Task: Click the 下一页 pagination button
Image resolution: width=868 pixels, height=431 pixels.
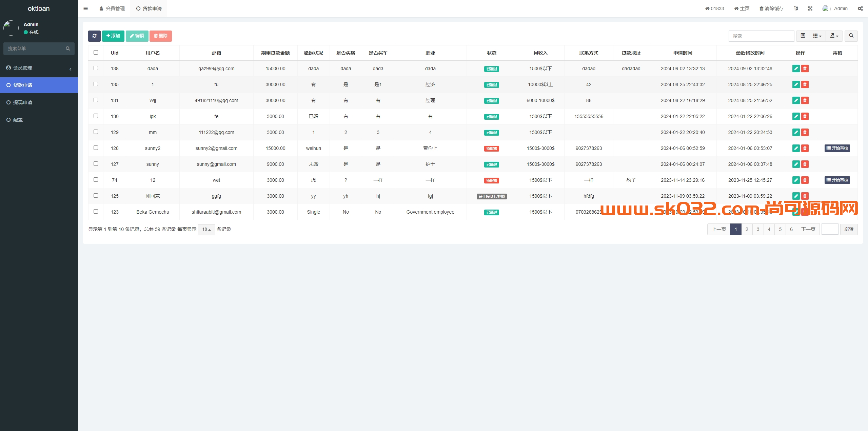Action: pyautogui.click(x=808, y=230)
